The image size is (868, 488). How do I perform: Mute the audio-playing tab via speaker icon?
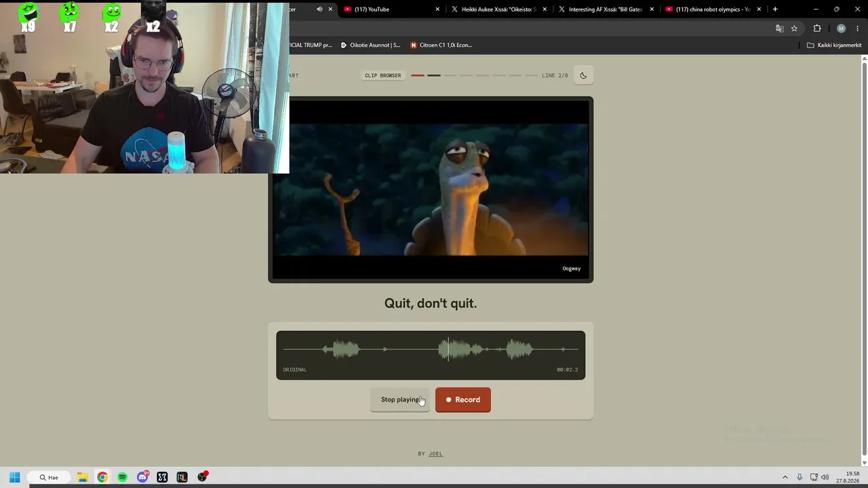319,9
